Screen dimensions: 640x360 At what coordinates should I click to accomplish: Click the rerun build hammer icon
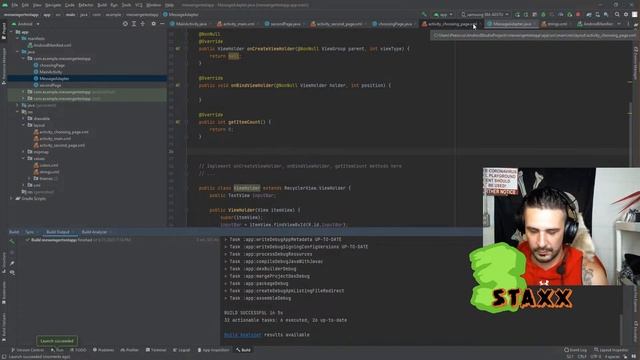point(12,241)
